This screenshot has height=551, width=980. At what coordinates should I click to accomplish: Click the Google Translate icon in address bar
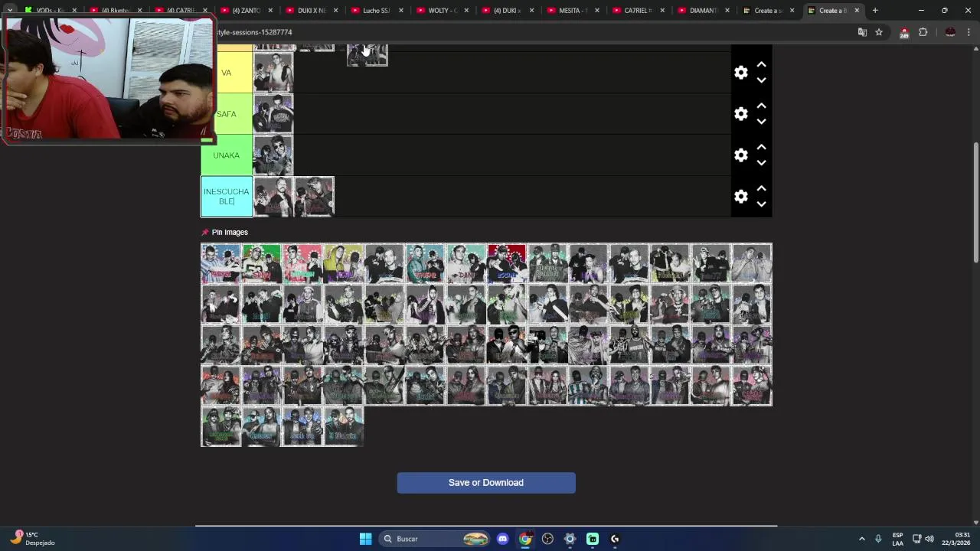click(x=862, y=32)
